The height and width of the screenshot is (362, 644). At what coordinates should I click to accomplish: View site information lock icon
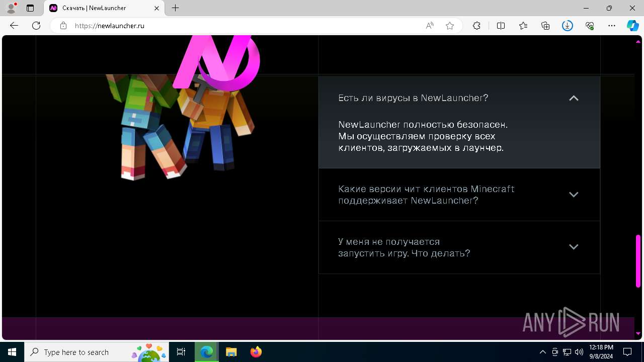[63, 26]
